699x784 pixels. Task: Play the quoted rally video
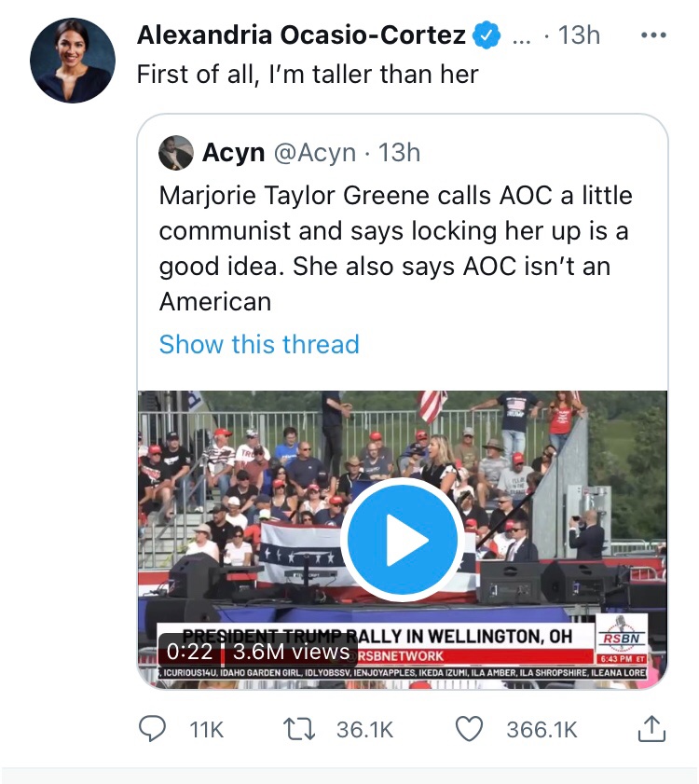tap(402, 539)
